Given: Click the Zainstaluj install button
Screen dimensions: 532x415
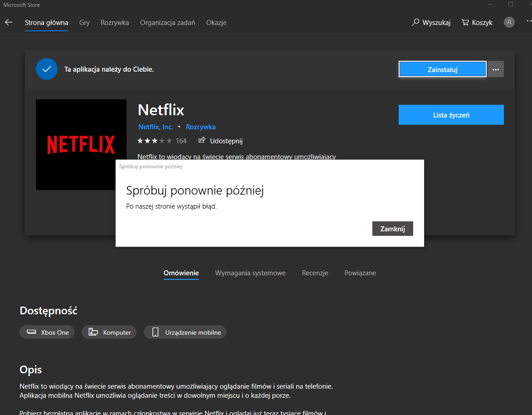Looking at the screenshot, I should pos(443,69).
